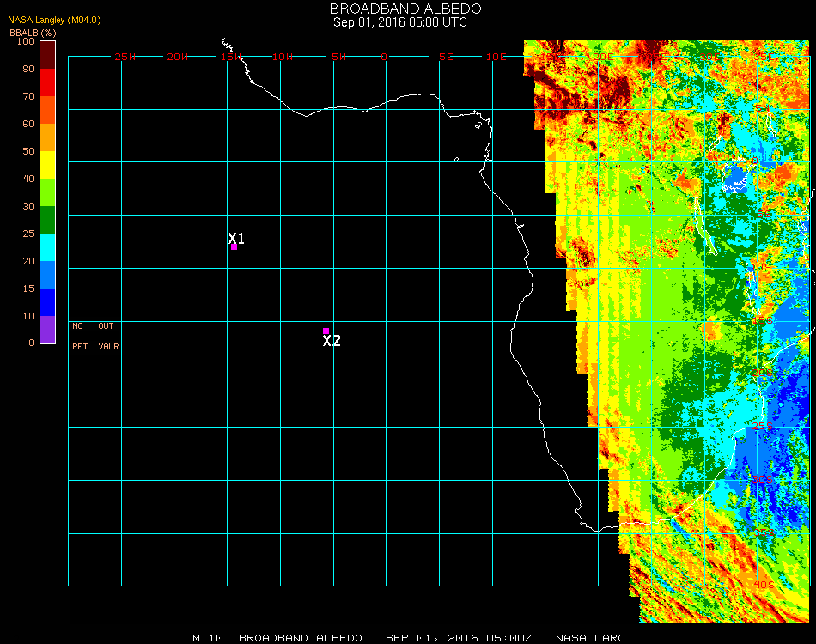Pick the dark blue 10–15% legend swatch
Image resolution: width=816 pixels, height=644 pixels.
click(x=47, y=302)
